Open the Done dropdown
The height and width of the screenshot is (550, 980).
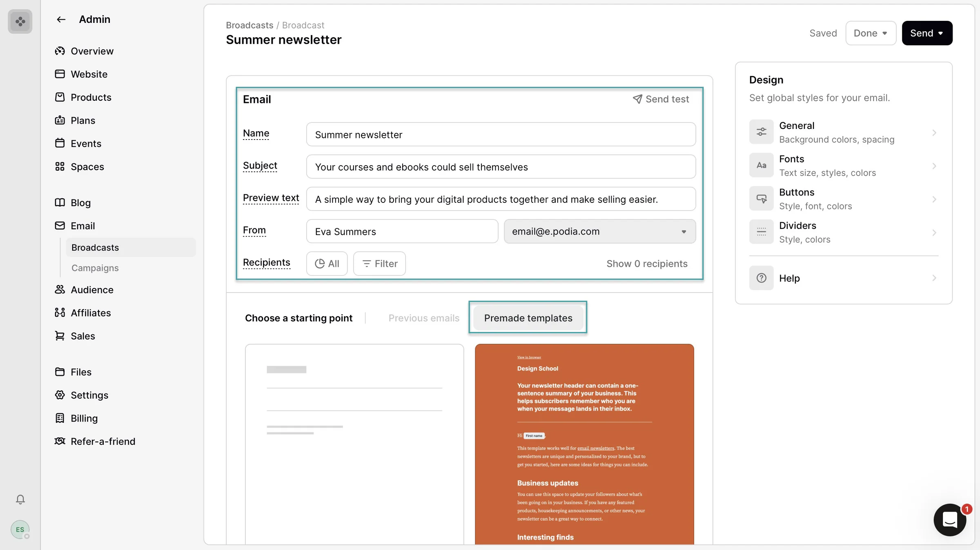[871, 33]
